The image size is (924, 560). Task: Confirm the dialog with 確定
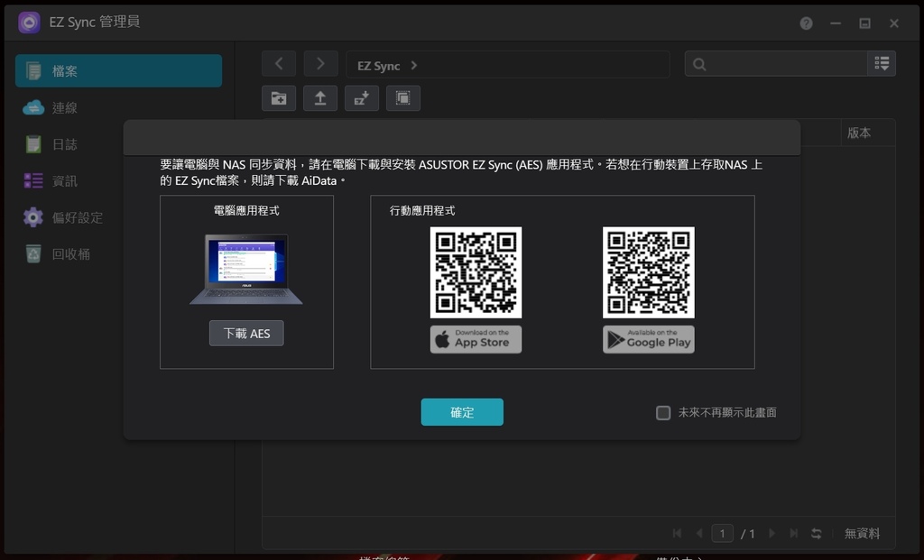(462, 412)
